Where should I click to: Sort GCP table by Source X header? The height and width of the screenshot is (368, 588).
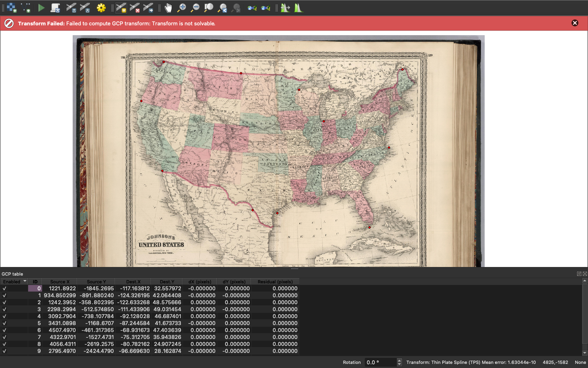tap(60, 282)
